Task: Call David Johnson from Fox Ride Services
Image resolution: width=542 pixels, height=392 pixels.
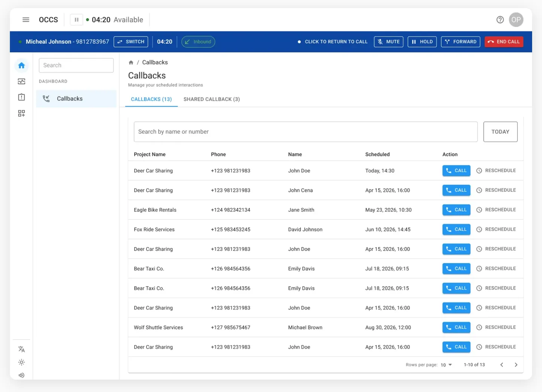Action: (456, 229)
